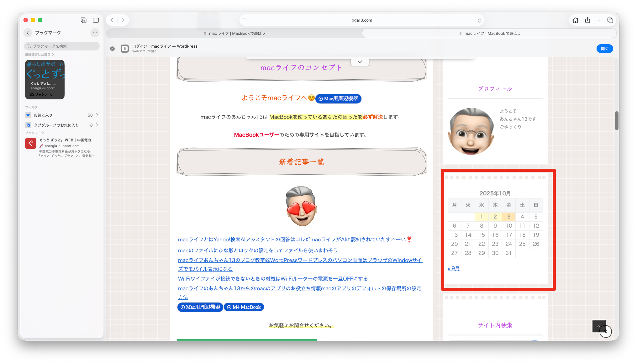
Task: Switch to the first mac ライフ tab
Action: [234, 33]
